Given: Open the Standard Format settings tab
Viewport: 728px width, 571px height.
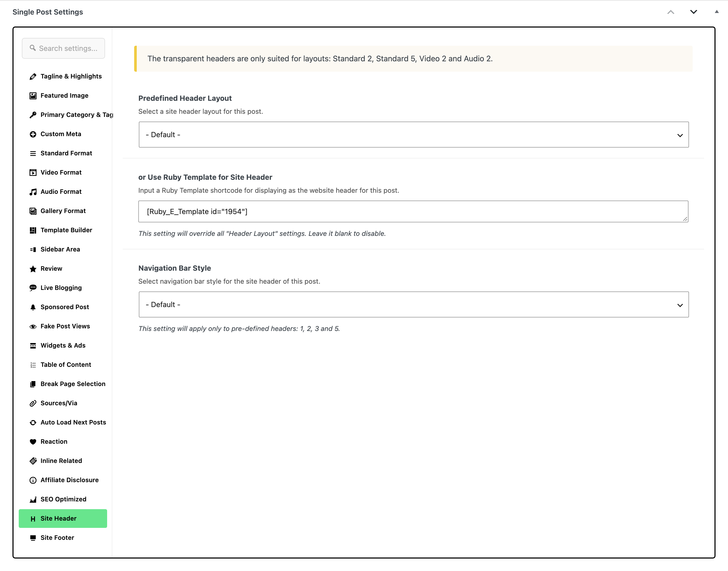Looking at the screenshot, I should click(x=63, y=153).
